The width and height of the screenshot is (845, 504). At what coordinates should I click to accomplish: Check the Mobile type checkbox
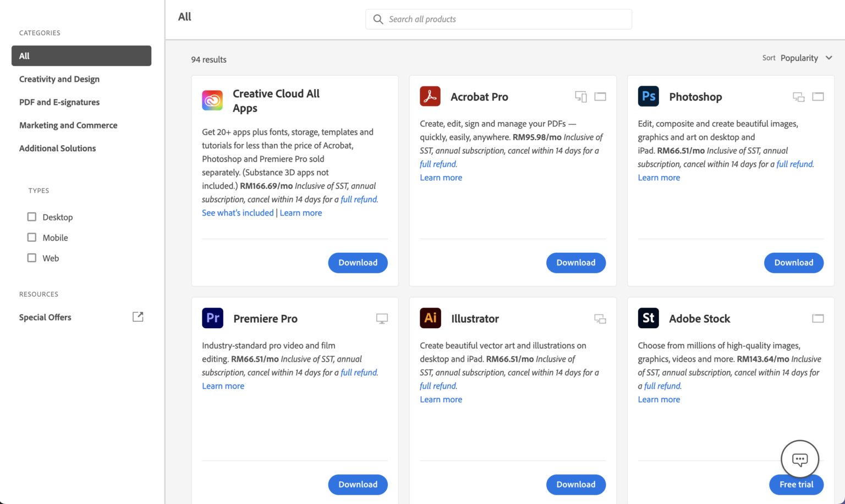(x=32, y=237)
